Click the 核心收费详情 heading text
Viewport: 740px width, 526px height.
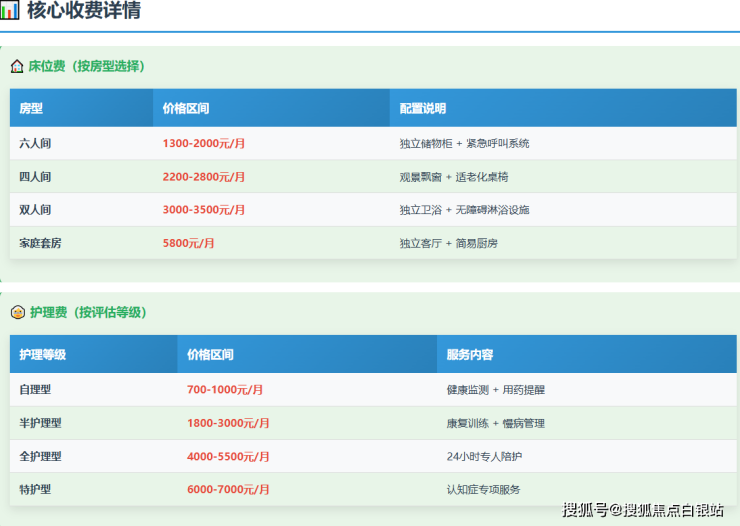pos(84,11)
